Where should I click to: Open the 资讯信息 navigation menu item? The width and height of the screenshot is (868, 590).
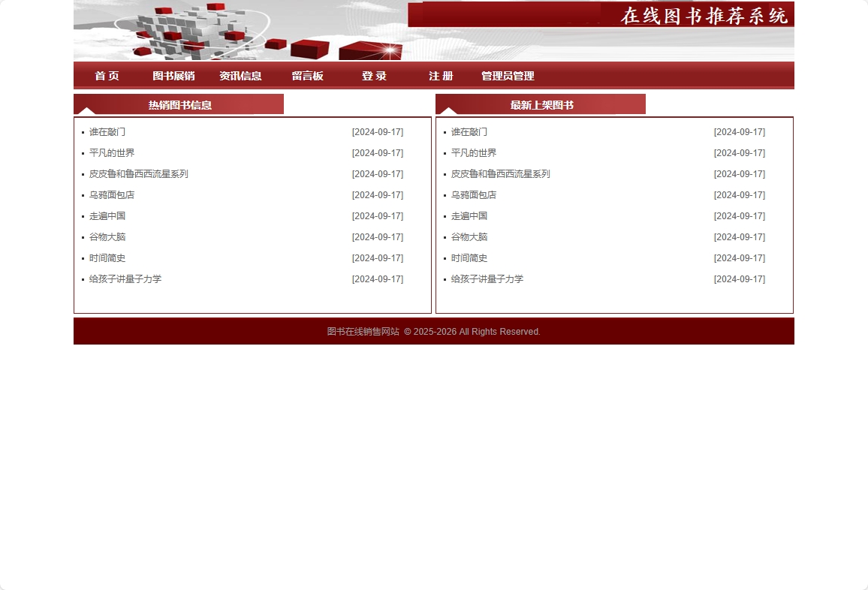click(x=240, y=75)
